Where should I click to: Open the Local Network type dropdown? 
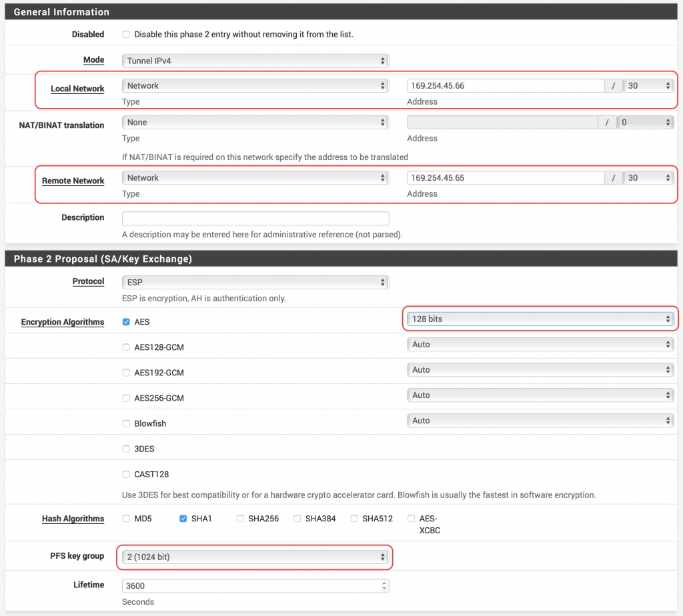click(255, 85)
